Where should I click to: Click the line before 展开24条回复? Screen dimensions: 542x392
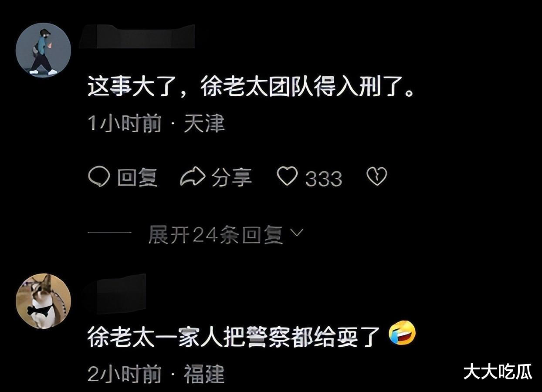coord(109,233)
